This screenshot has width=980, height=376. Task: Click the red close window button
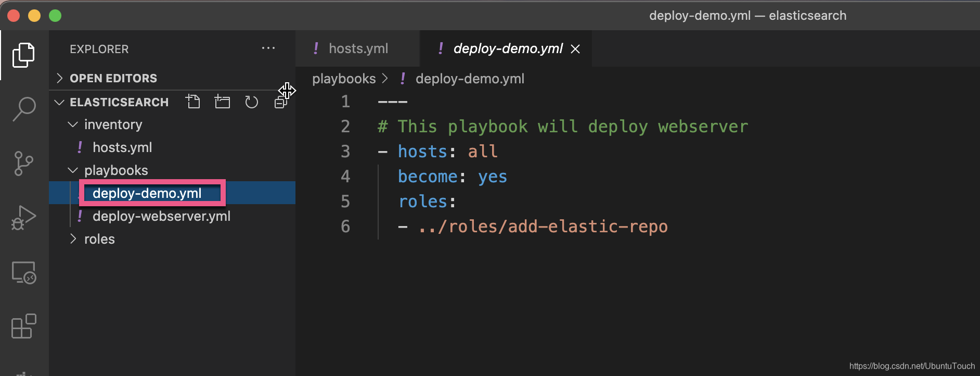(14, 16)
